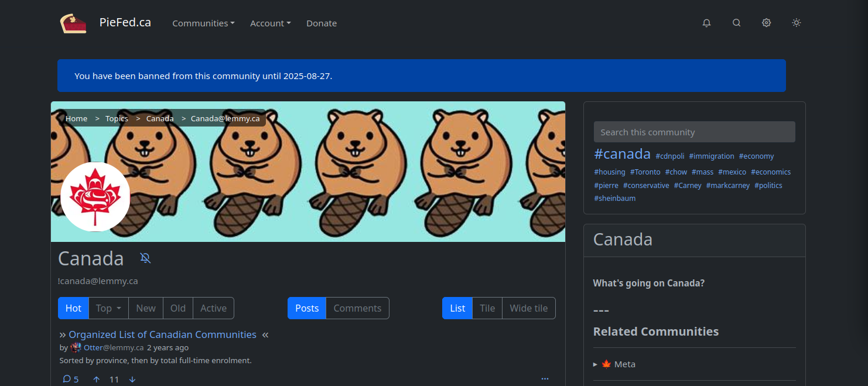Click the #cdnpoli hashtag link

tap(669, 156)
